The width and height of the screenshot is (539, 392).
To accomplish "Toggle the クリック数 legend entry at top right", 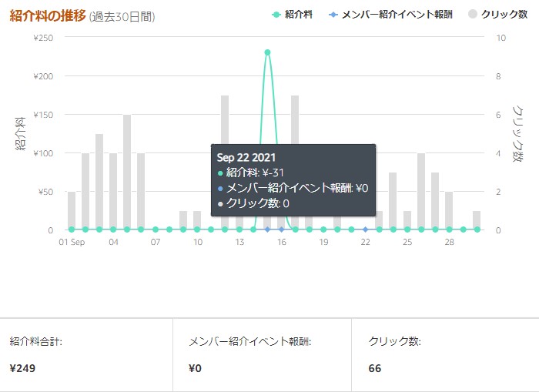I will [x=497, y=14].
